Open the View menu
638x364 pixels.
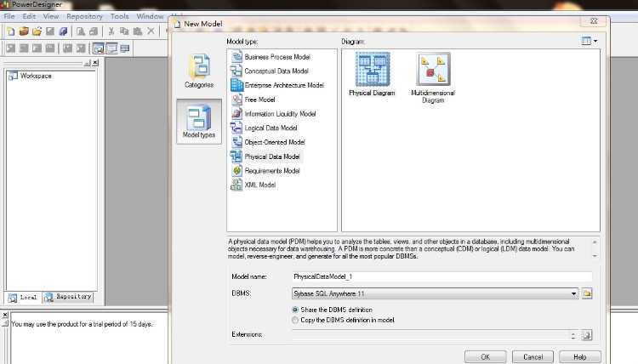[51, 16]
